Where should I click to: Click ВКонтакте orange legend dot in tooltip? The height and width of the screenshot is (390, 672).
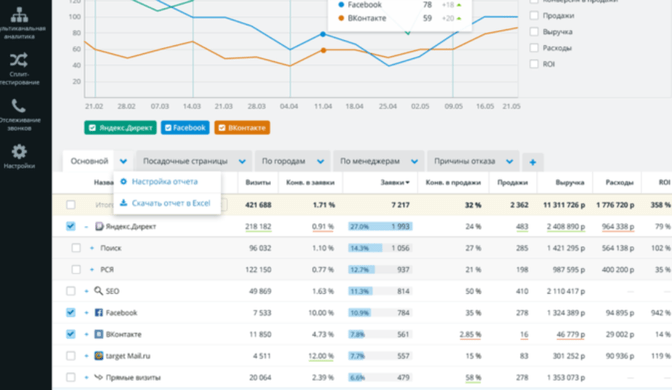pos(341,18)
